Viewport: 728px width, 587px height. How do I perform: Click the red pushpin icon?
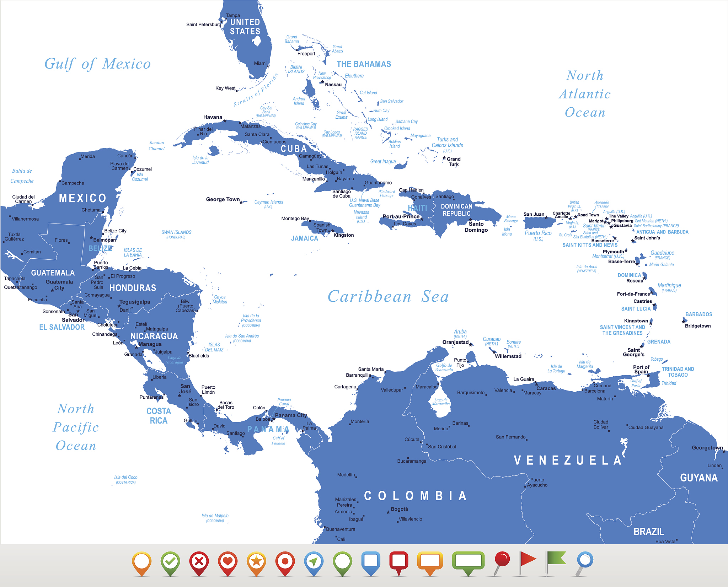pos(502,564)
